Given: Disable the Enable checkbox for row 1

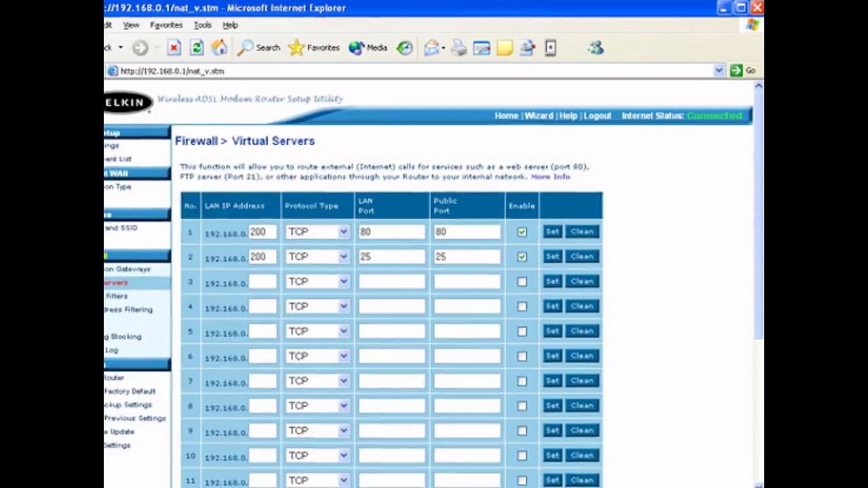Looking at the screenshot, I should pyautogui.click(x=521, y=232).
